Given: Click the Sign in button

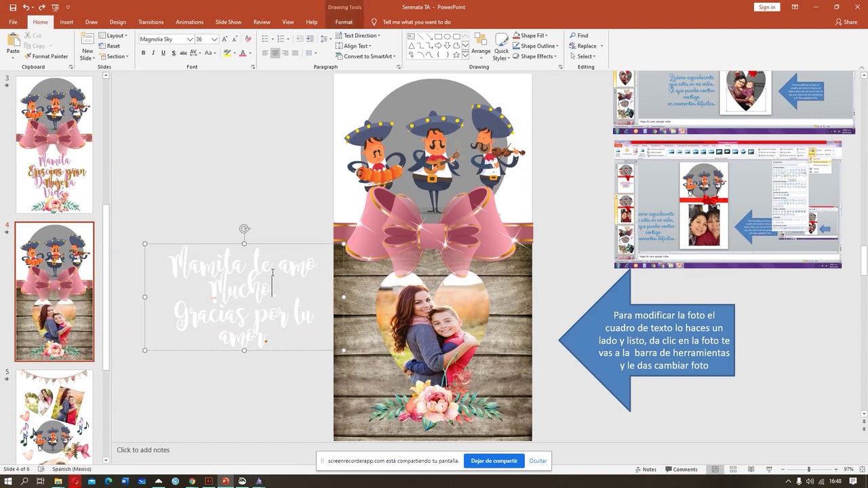Looking at the screenshot, I should pos(767,7).
